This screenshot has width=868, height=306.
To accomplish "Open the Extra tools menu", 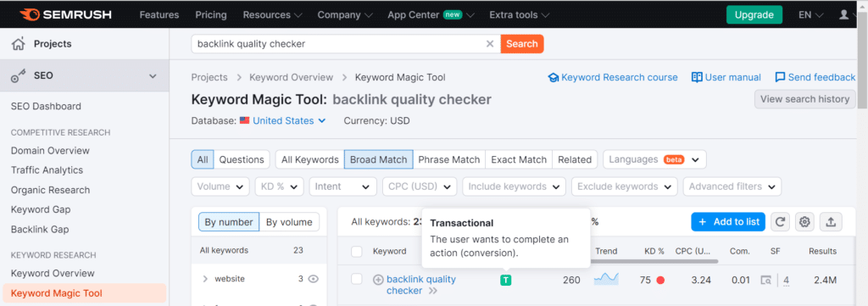I will click(520, 15).
